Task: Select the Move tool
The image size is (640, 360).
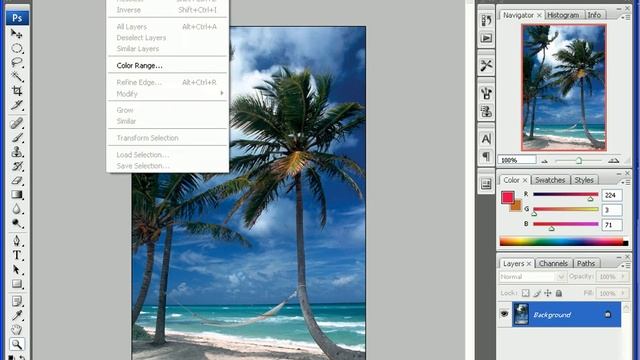Action: [16, 33]
